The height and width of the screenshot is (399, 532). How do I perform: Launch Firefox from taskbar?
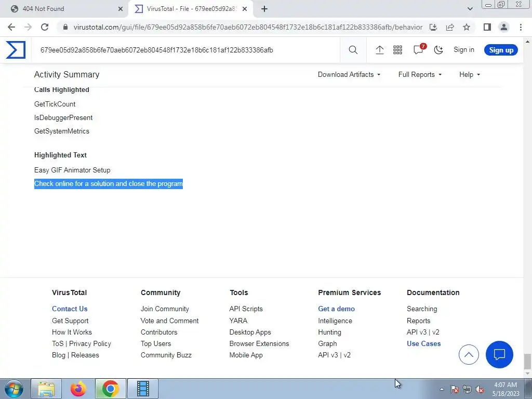(x=78, y=389)
